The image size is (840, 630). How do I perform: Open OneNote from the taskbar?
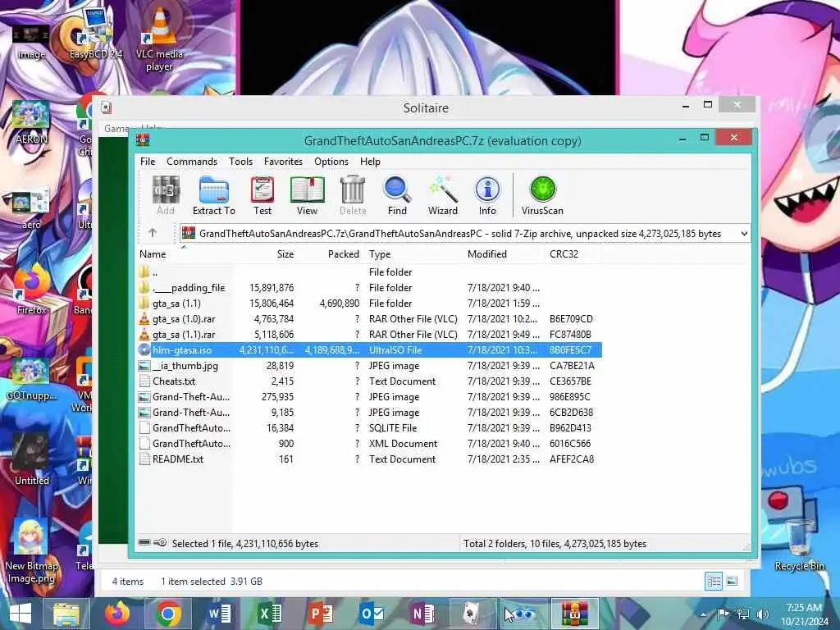point(422,614)
